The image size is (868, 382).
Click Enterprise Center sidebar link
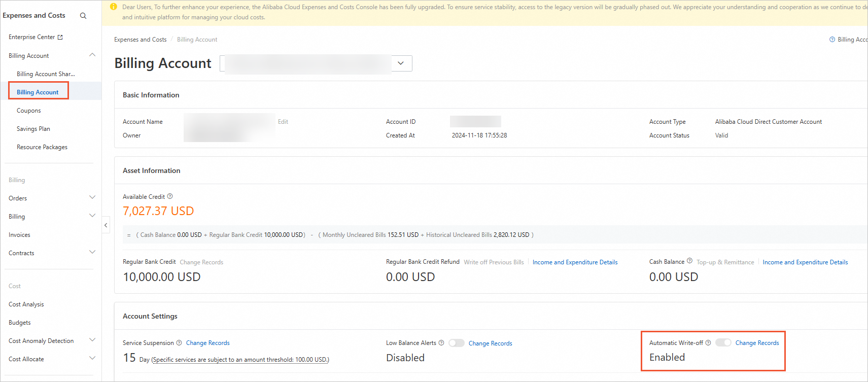(31, 37)
